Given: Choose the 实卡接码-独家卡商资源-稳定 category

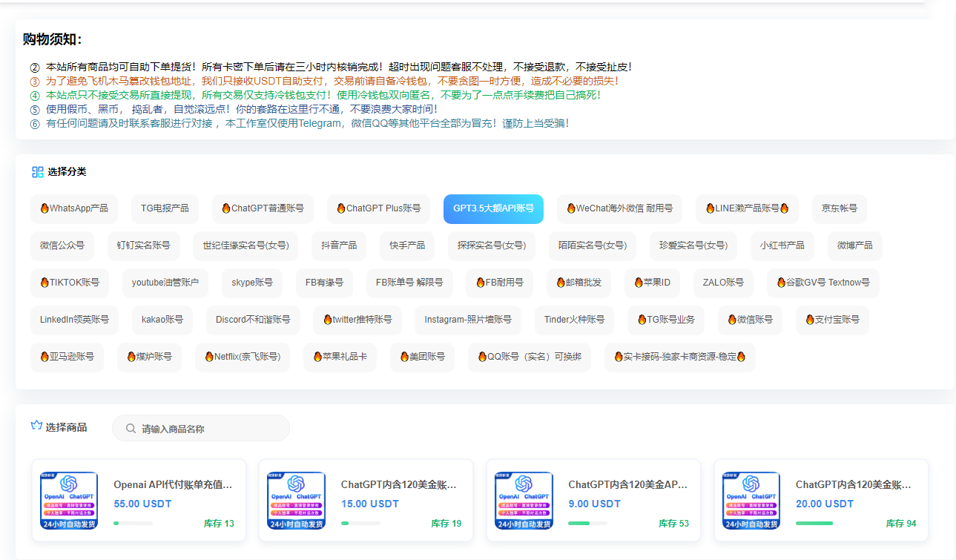Looking at the screenshot, I should 680,358.
